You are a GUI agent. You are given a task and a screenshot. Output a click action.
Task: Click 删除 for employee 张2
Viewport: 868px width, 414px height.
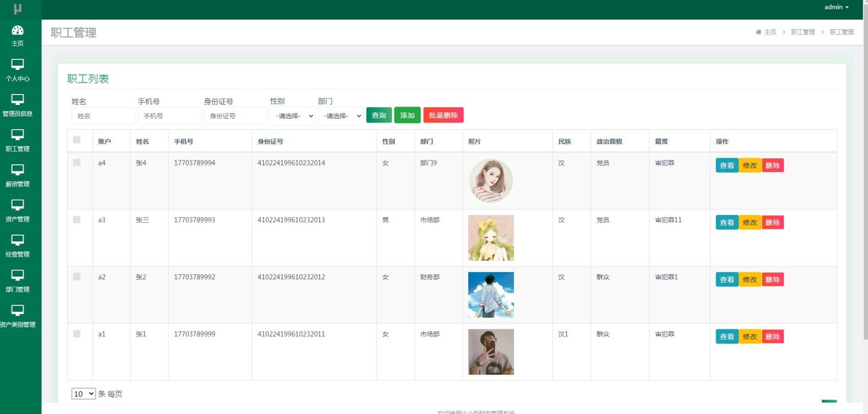pyautogui.click(x=773, y=279)
